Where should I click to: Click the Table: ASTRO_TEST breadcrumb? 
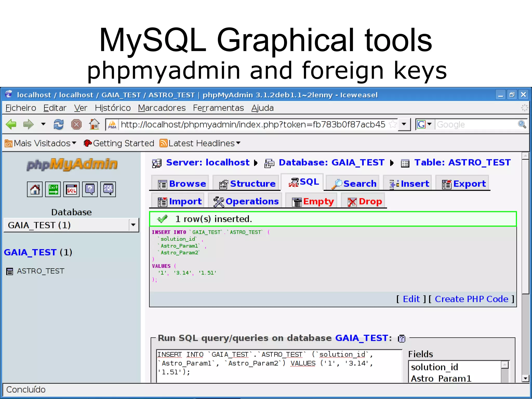462,162
